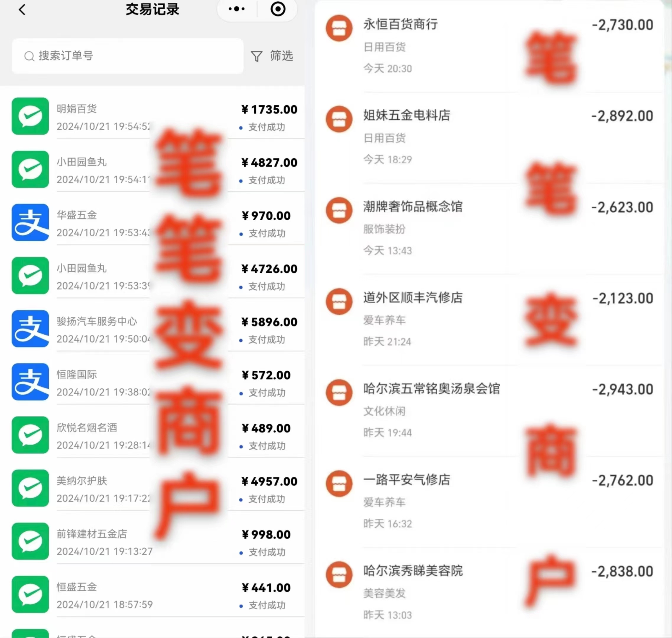Open the 筛选 filter options
672x638 pixels.
coord(272,56)
